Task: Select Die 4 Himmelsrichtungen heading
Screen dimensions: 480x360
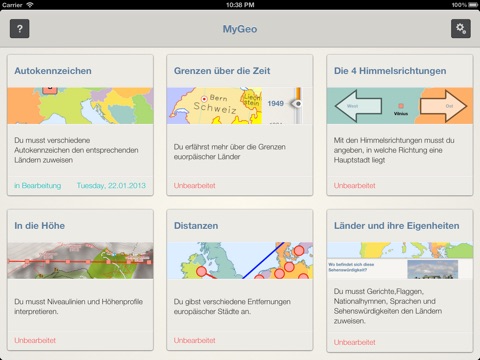Action: click(x=390, y=71)
